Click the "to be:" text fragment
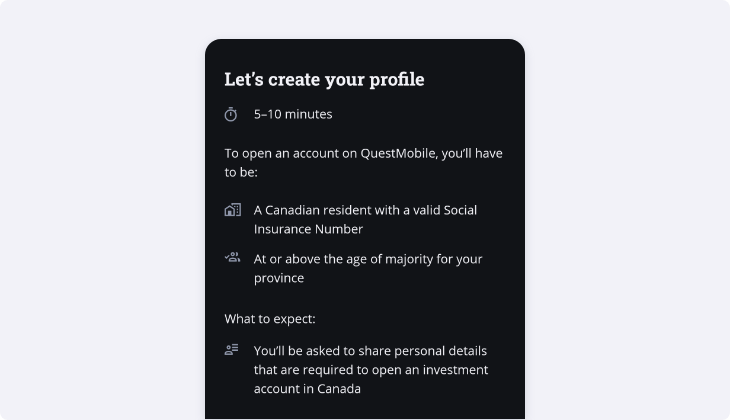730x420 pixels. pos(241,172)
